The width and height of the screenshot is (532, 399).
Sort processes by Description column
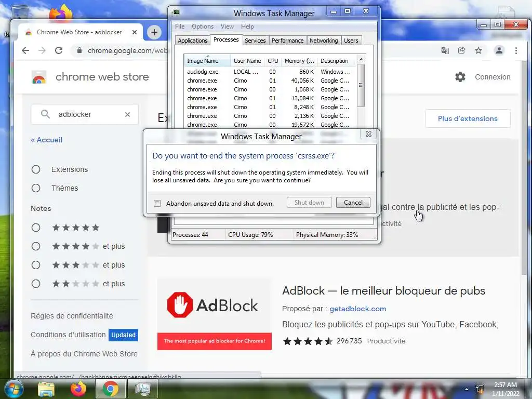[337, 61]
